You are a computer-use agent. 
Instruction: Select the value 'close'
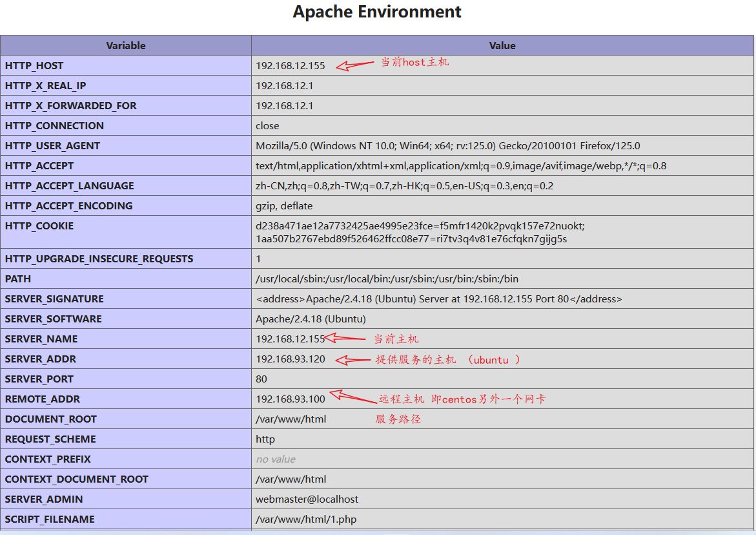[x=267, y=125]
